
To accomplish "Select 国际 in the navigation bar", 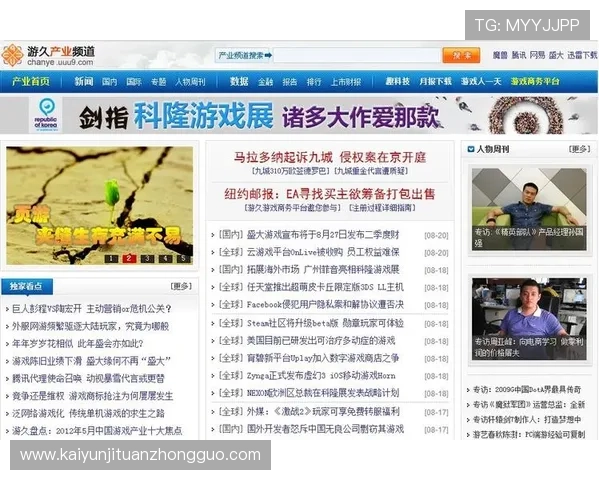I will click(134, 82).
